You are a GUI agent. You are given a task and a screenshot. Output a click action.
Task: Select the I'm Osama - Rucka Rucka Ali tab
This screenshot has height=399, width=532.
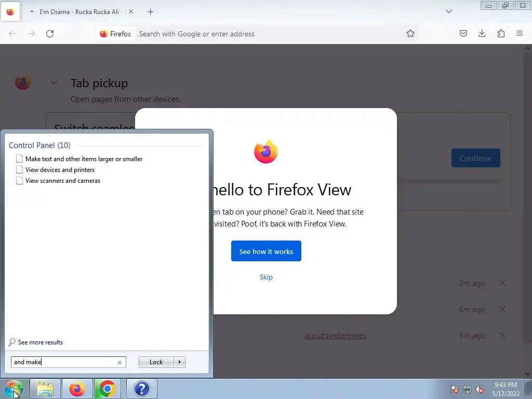[x=82, y=11]
